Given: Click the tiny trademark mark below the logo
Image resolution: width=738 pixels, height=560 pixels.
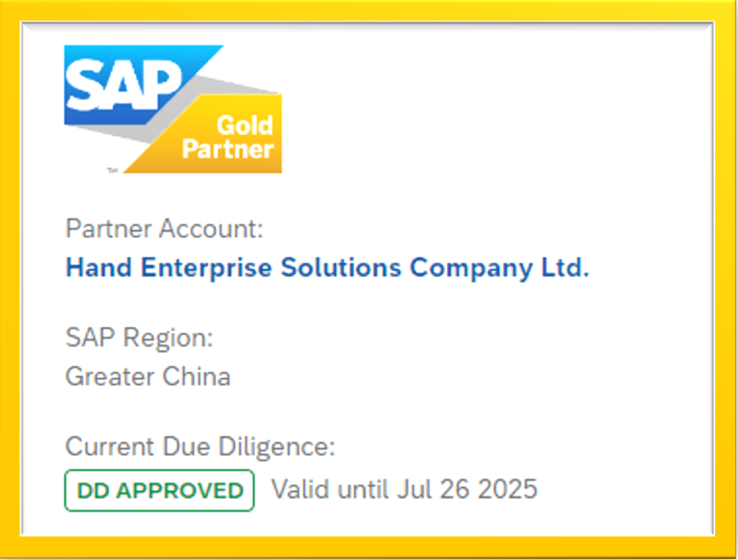Looking at the screenshot, I should (x=112, y=169).
